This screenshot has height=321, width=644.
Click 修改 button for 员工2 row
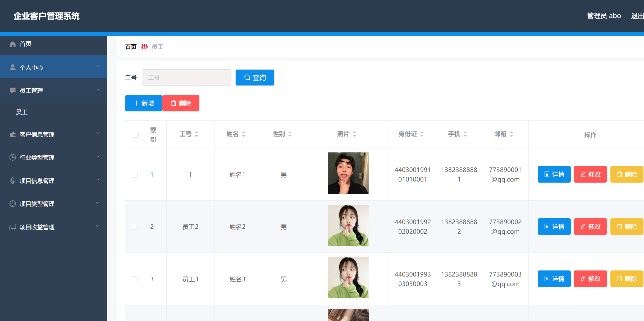[590, 227]
